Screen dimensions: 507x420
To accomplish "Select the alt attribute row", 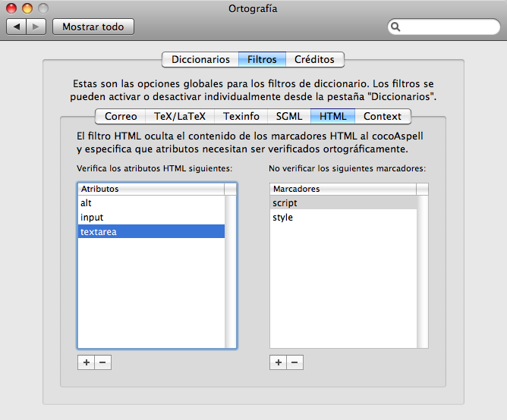I will pos(151,203).
